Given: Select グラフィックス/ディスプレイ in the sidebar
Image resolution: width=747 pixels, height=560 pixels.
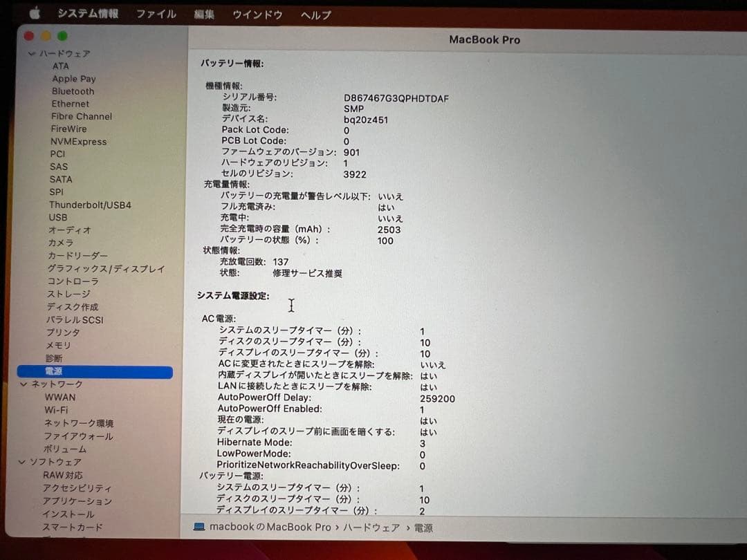Looking at the screenshot, I should [105, 268].
